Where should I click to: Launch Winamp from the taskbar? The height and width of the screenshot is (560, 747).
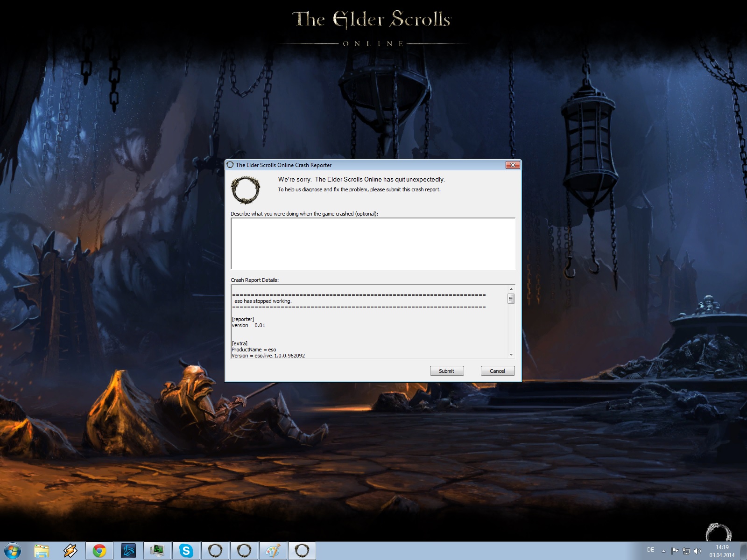(70, 551)
